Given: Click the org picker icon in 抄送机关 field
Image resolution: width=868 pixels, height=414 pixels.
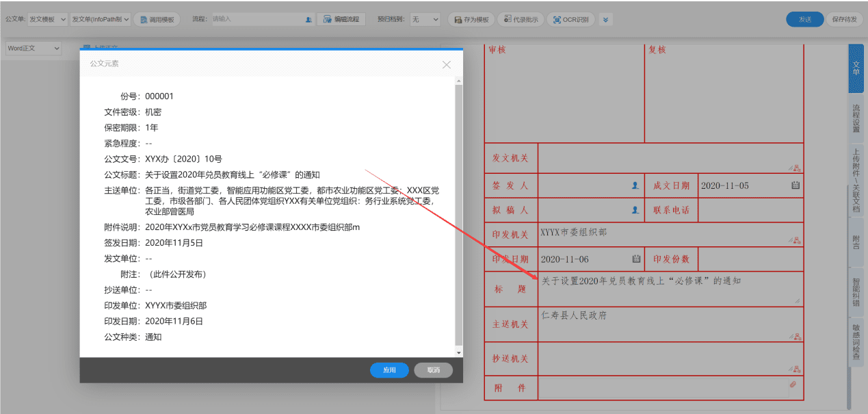Looking at the screenshot, I should [x=795, y=370].
